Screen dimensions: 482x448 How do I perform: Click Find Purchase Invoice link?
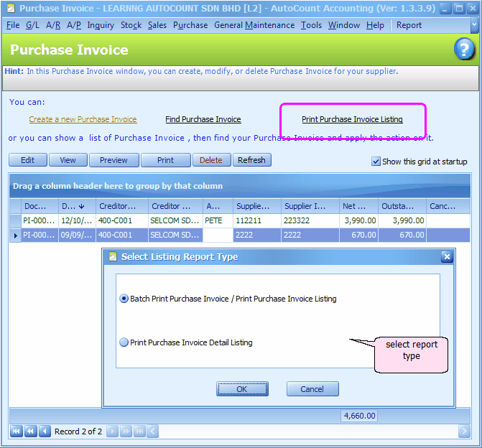[x=203, y=119]
